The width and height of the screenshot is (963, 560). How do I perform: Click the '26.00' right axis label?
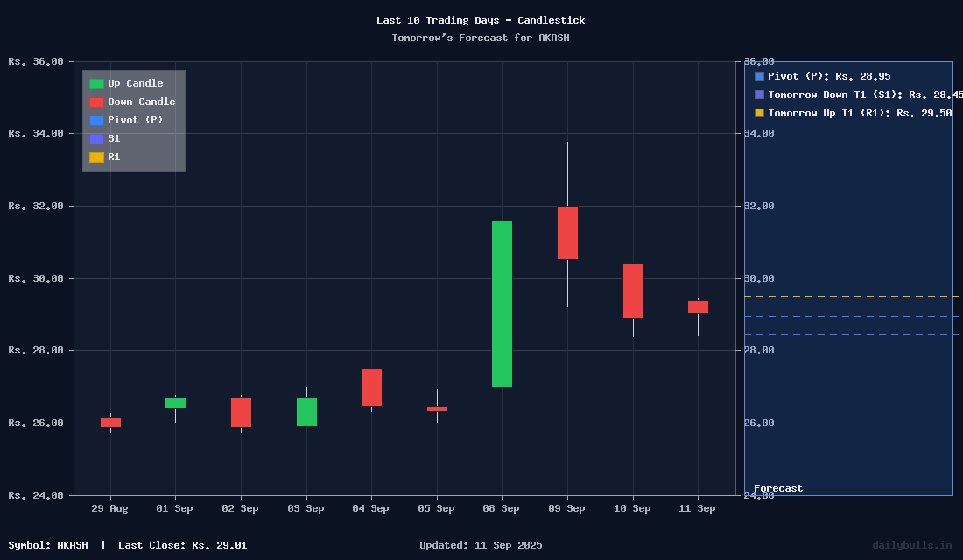pos(759,423)
